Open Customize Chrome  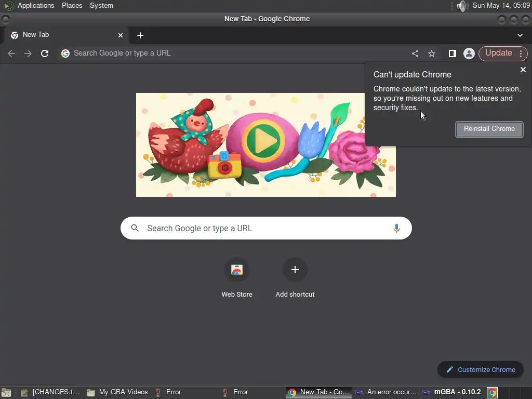click(x=481, y=369)
